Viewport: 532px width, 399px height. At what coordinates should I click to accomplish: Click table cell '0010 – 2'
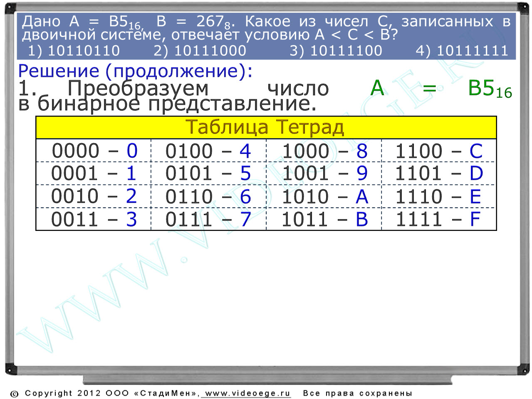click(94, 196)
